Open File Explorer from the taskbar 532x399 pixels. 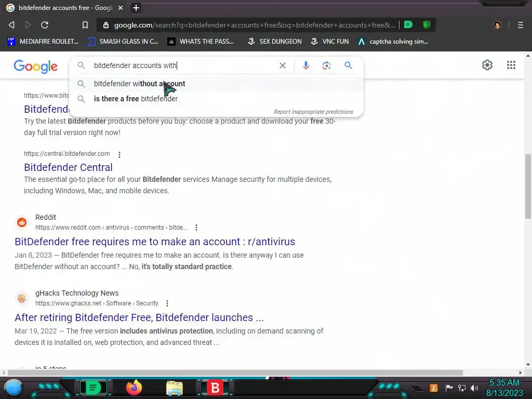coord(175,388)
